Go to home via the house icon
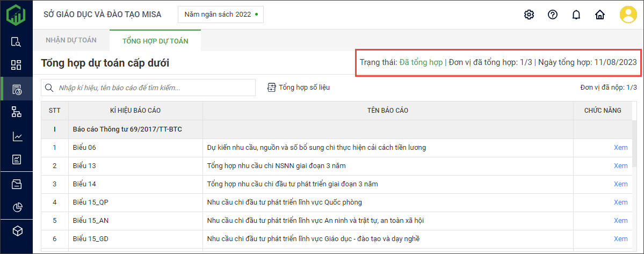Screen dimensions: 644x254 pyautogui.click(x=600, y=14)
